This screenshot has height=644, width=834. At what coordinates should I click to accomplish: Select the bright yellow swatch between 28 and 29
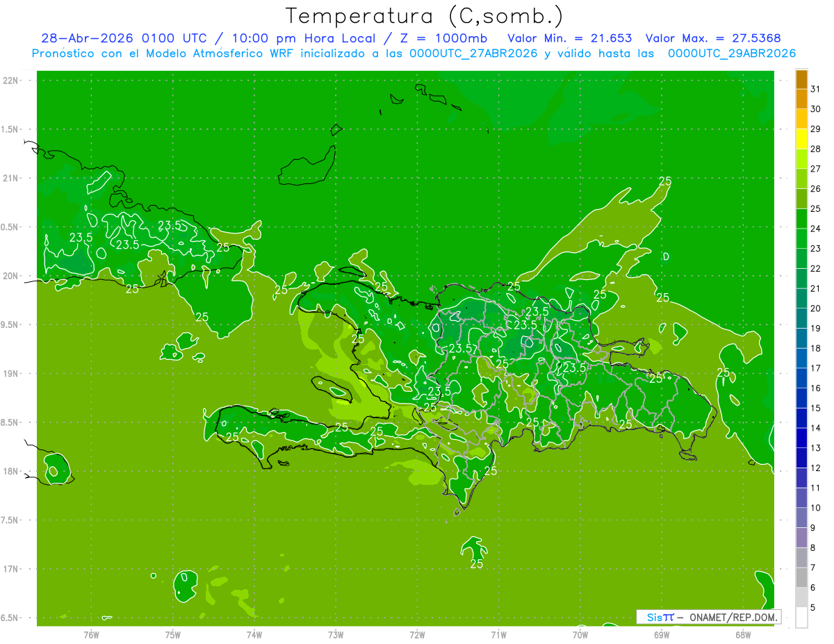(801, 140)
